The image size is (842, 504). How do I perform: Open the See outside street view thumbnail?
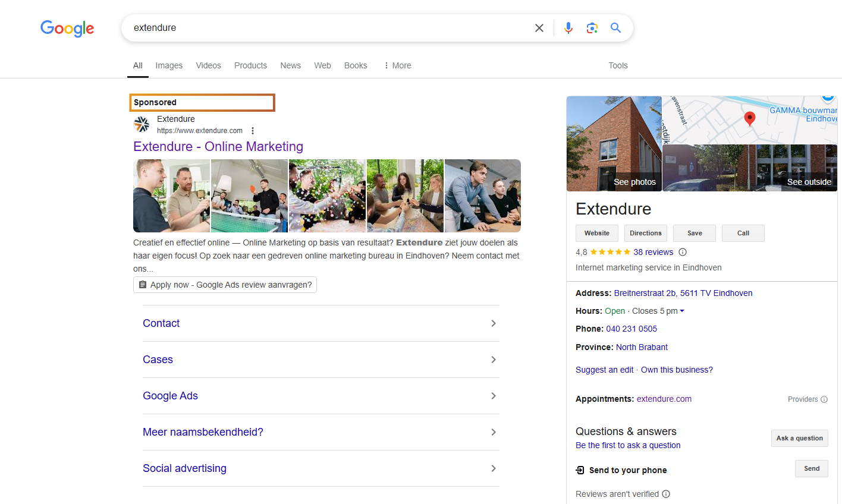[x=750, y=168]
